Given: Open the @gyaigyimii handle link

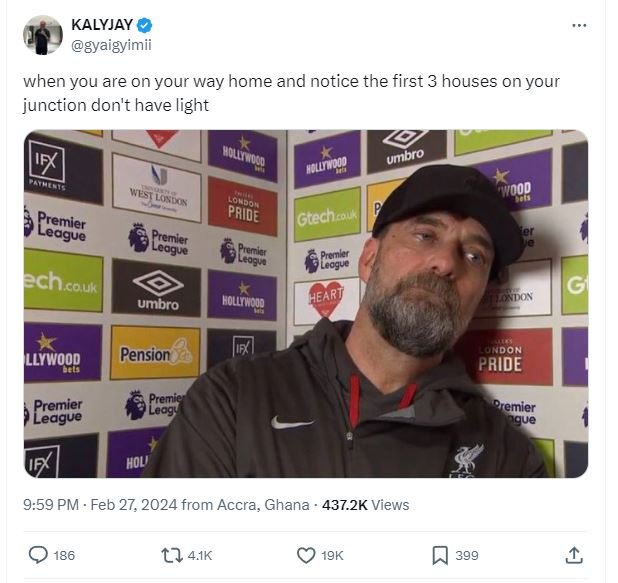Looking at the screenshot, I should pos(111,45).
